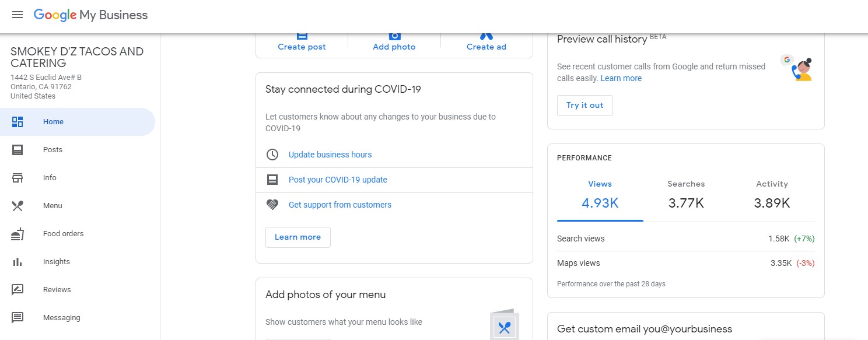Select Home in the sidebar

point(53,122)
